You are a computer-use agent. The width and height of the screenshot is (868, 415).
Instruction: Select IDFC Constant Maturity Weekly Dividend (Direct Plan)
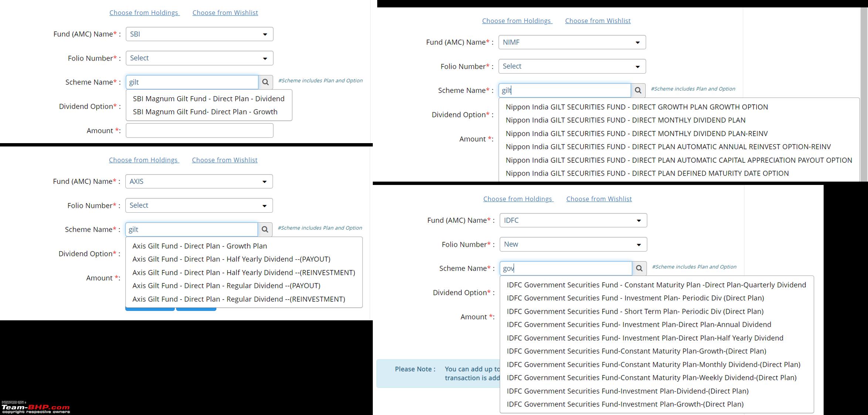pos(656,378)
